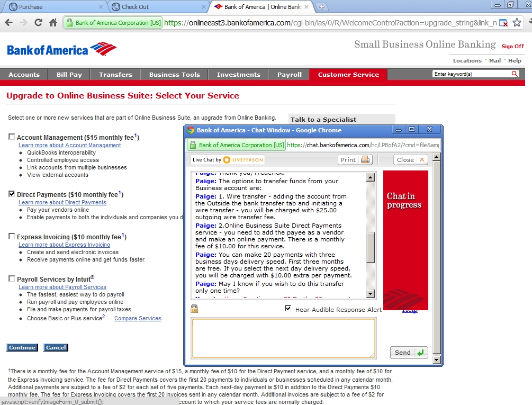The image size is (532, 405).
Task: Click the Enter keyword(s) search field
Action: 472,74
